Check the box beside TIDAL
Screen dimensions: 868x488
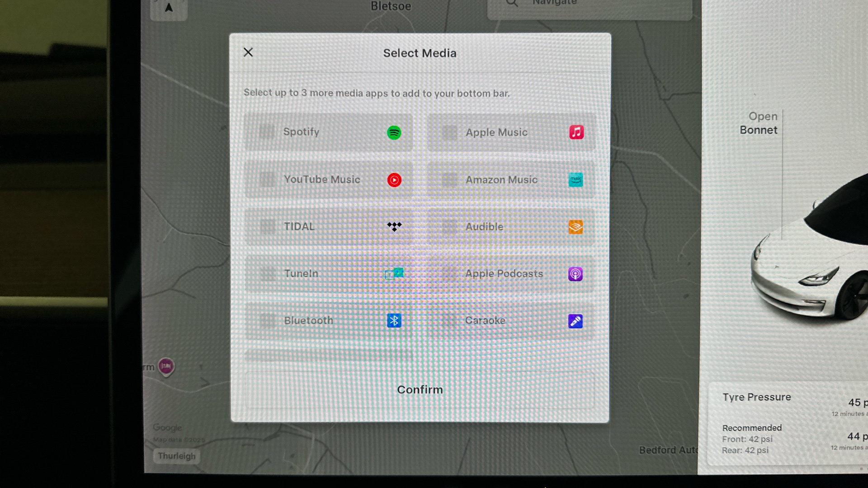[x=267, y=226]
